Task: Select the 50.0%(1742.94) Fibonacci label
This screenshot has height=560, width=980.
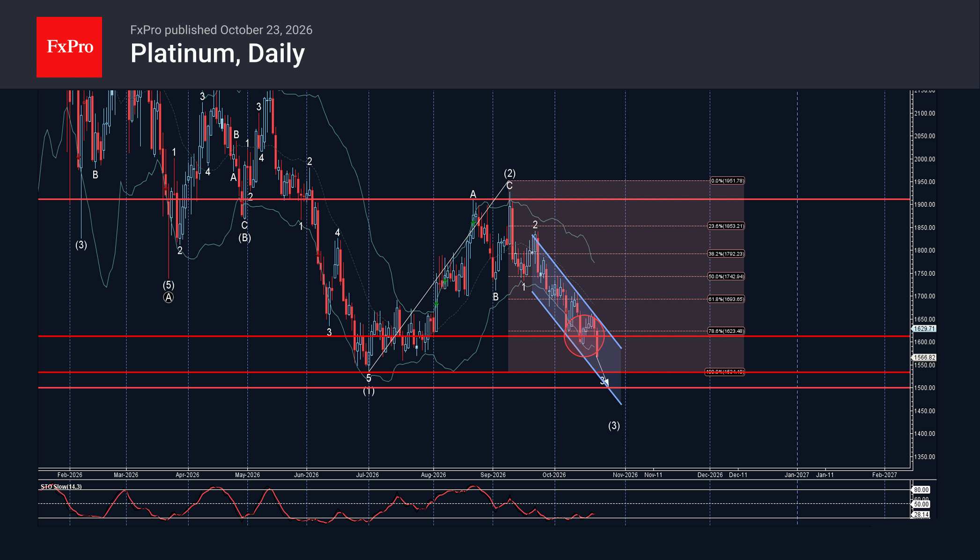Action: 726,277
